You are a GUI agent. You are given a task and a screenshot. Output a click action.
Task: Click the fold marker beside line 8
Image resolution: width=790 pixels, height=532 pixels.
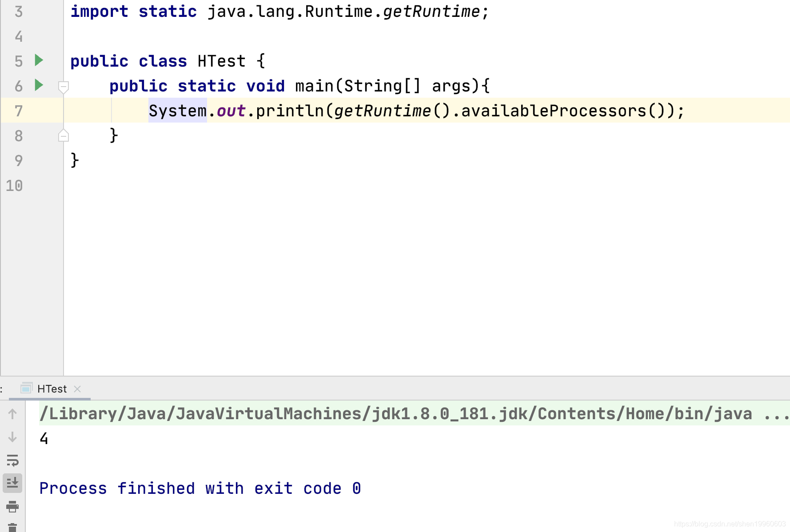(x=63, y=135)
